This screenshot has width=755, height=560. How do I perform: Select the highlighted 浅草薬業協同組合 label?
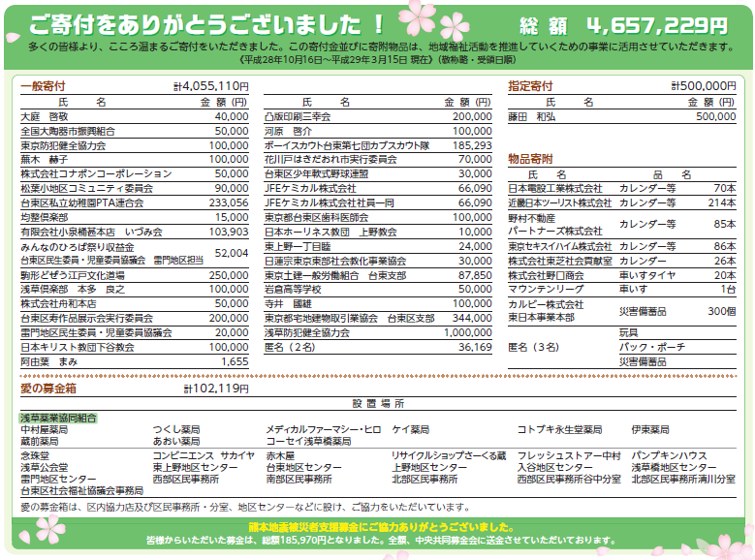click(59, 418)
